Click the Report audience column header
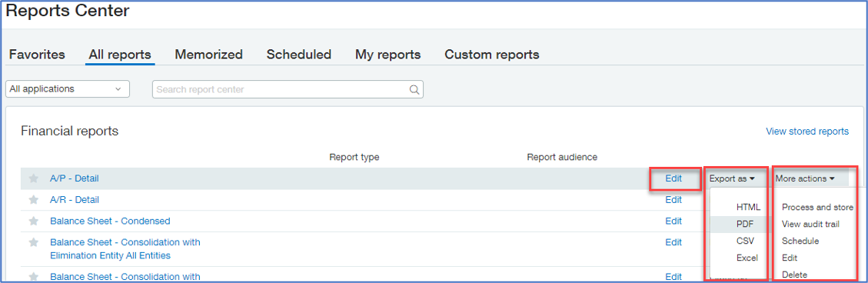Image resolution: width=868 pixels, height=283 pixels. (563, 158)
